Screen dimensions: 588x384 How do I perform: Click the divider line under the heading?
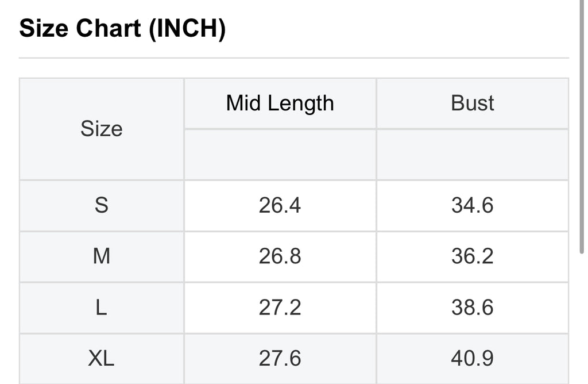pos(293,58)
